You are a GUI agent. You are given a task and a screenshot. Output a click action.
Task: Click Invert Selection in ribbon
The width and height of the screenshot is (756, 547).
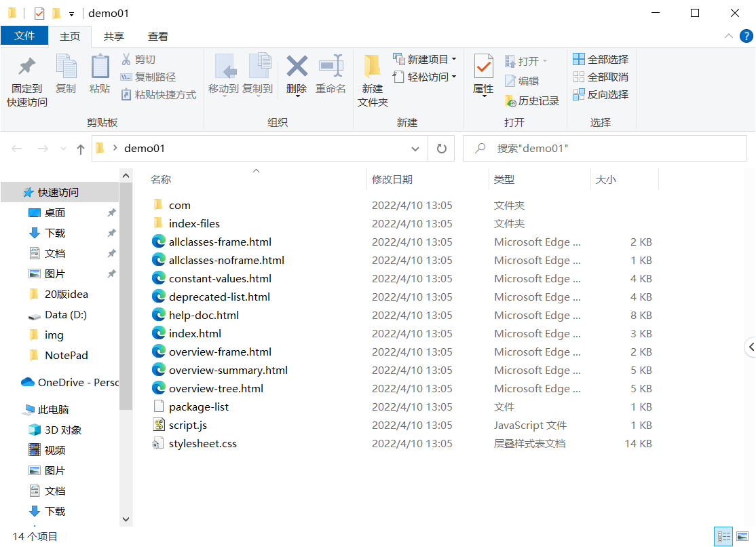[x=601, y=94]
